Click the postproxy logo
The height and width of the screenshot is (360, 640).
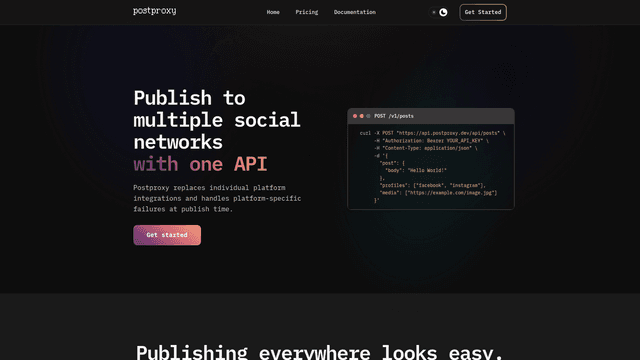point(154,11)
